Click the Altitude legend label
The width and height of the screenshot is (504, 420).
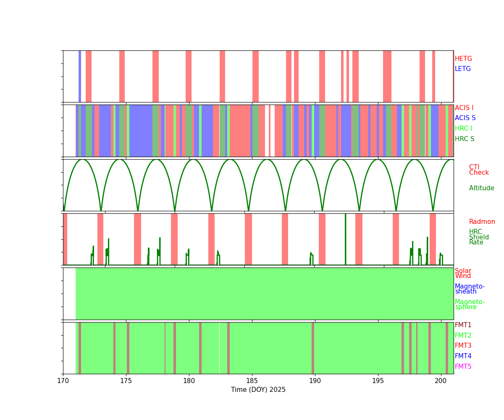[482, 188]
